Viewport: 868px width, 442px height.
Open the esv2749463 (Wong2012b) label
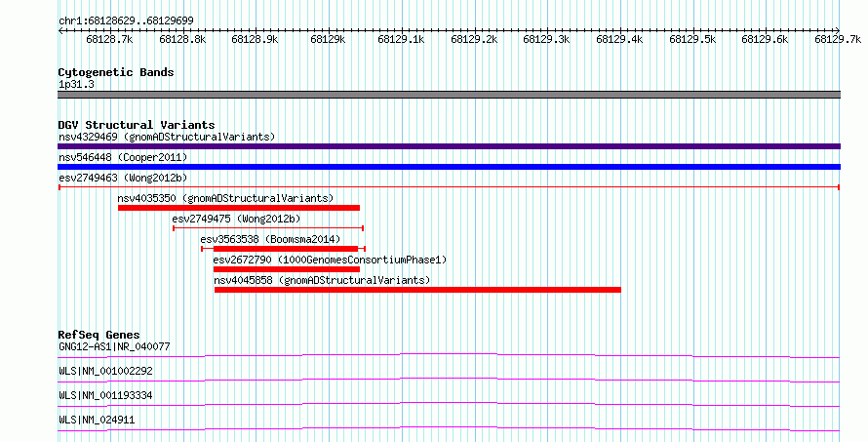[123, 178]
